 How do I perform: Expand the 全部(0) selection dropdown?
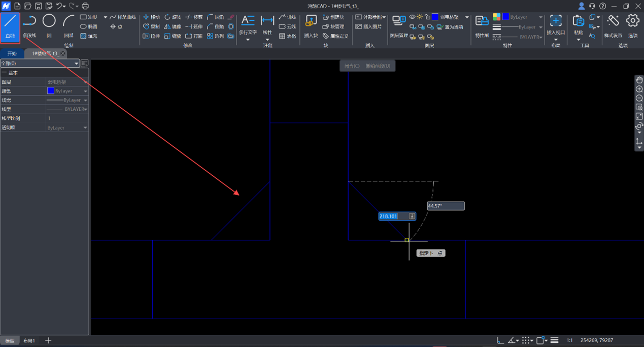point(76,64)
